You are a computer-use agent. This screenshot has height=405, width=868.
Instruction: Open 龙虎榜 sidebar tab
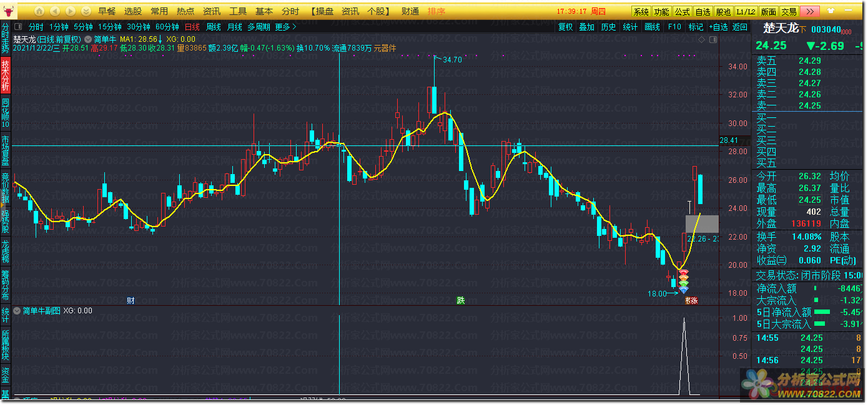(6, 251)
